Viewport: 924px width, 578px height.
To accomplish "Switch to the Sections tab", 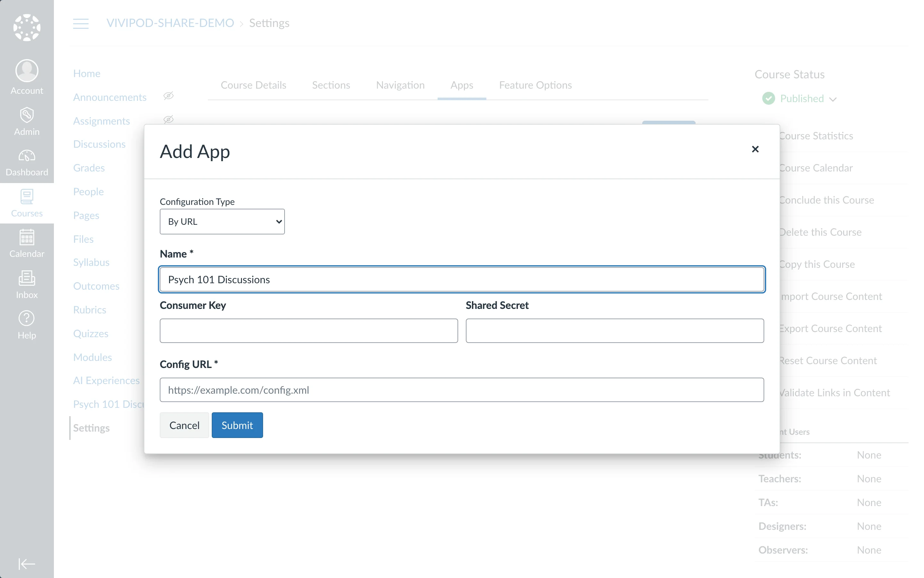I will click(331, 85).
